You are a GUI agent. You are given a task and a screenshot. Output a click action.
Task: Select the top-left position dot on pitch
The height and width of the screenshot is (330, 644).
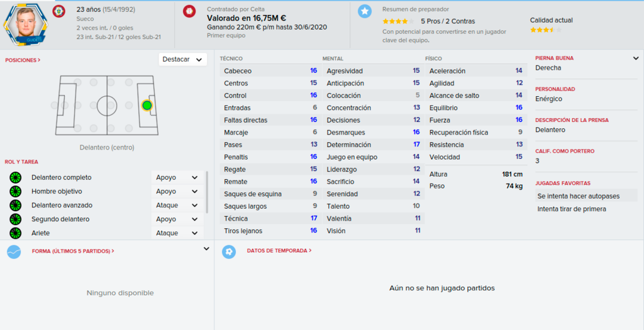[77, 82]
